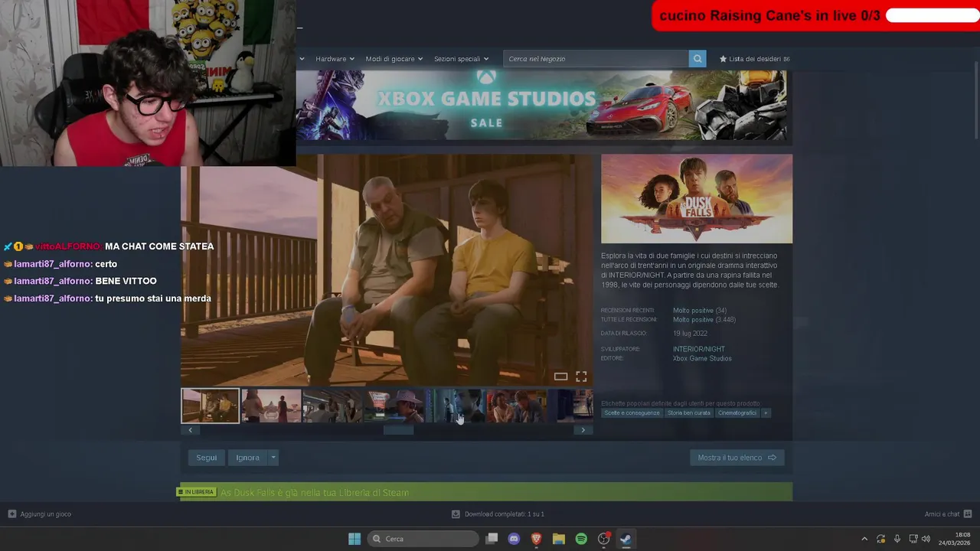Select the fifth blue-toned screenshot thumbnail

[455, 406]
